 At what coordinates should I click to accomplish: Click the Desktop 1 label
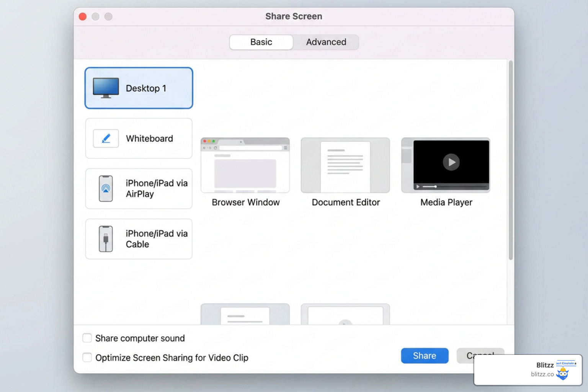tap(146, 88)
